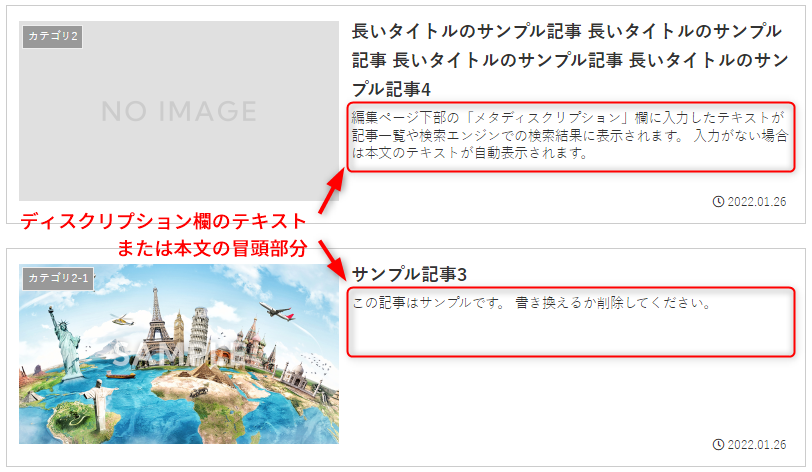Click the clock icon on 長いタイトルのサンプル記事4 card

click(x=718, y=202)
